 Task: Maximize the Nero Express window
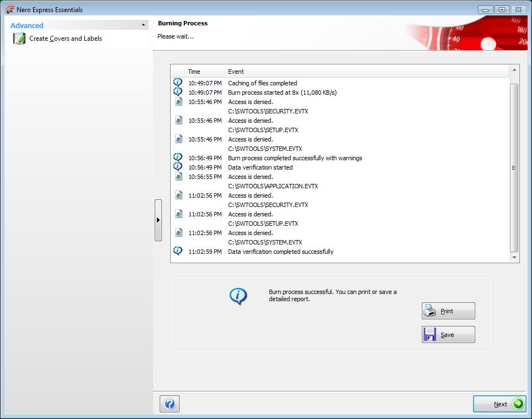coord(502,10)
